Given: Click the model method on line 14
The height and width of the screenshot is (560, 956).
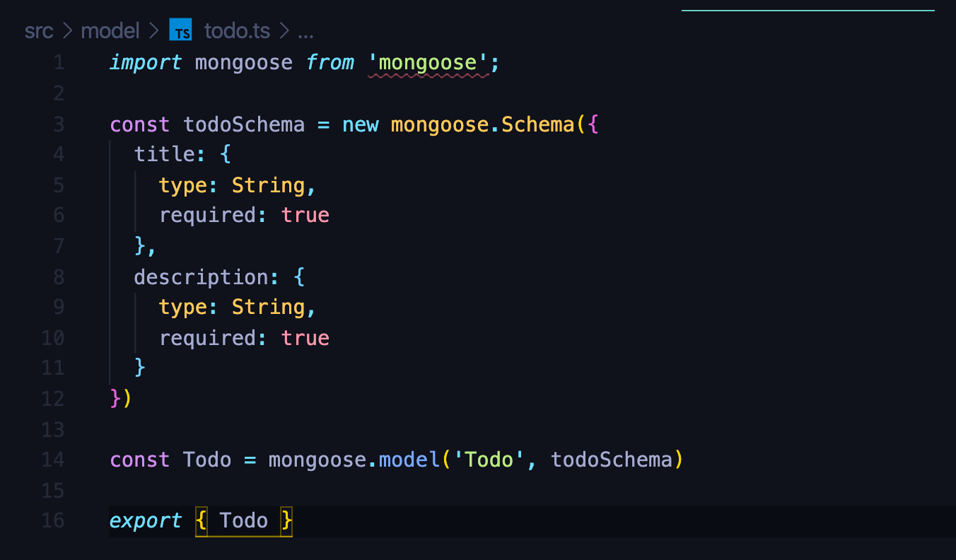Looking at the screenshot, I should point(408,459).
